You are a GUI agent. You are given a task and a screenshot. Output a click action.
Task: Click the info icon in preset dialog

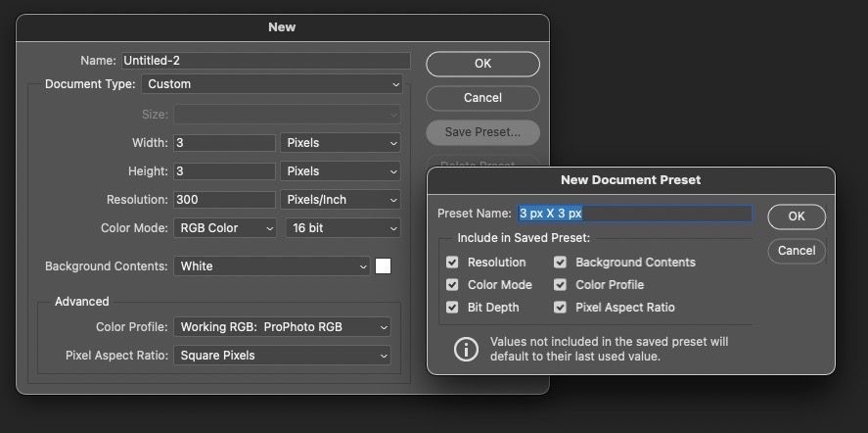coord(467,349)
